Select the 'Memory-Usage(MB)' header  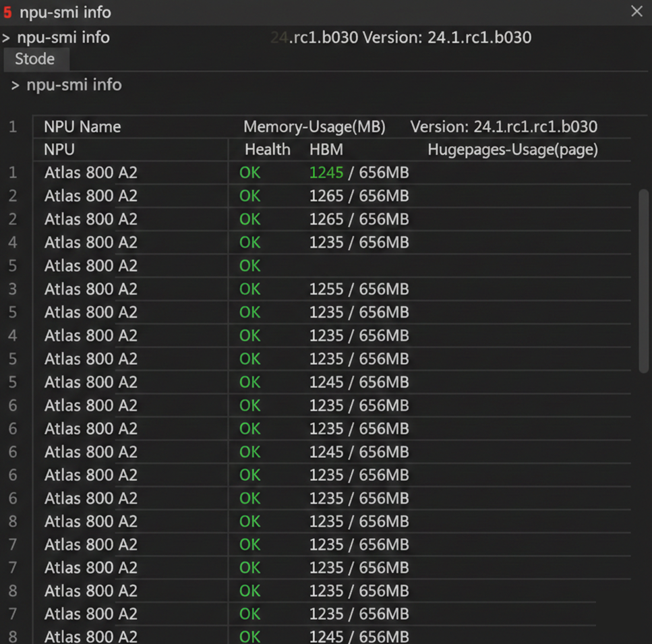click(314, 127)
